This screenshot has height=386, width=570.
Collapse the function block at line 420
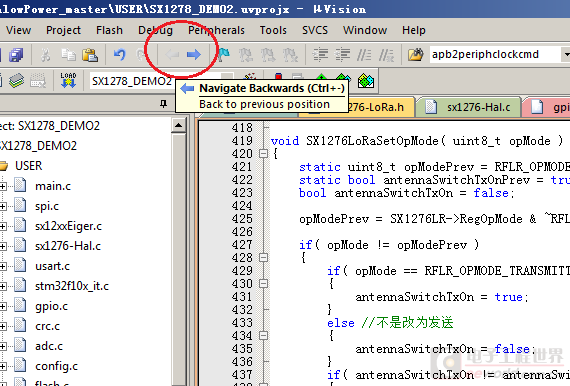[x=264, y=154]
